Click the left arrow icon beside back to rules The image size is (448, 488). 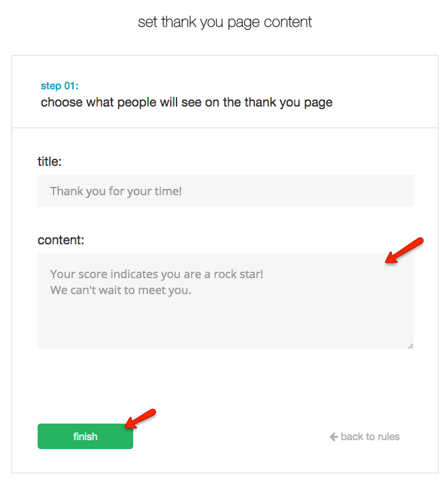(333, 437)
